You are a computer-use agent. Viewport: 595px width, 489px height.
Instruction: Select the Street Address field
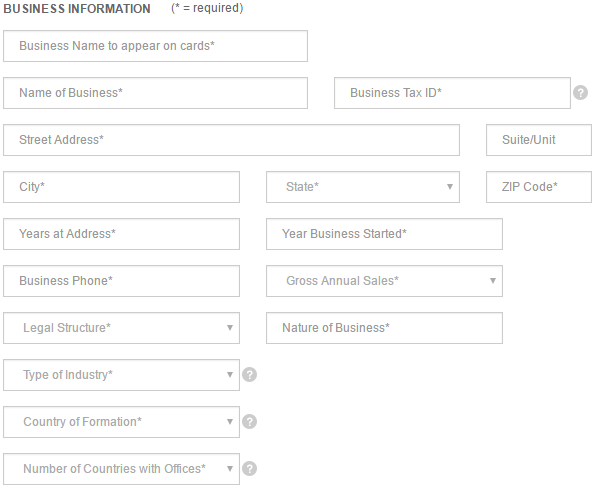coord(231,140)
